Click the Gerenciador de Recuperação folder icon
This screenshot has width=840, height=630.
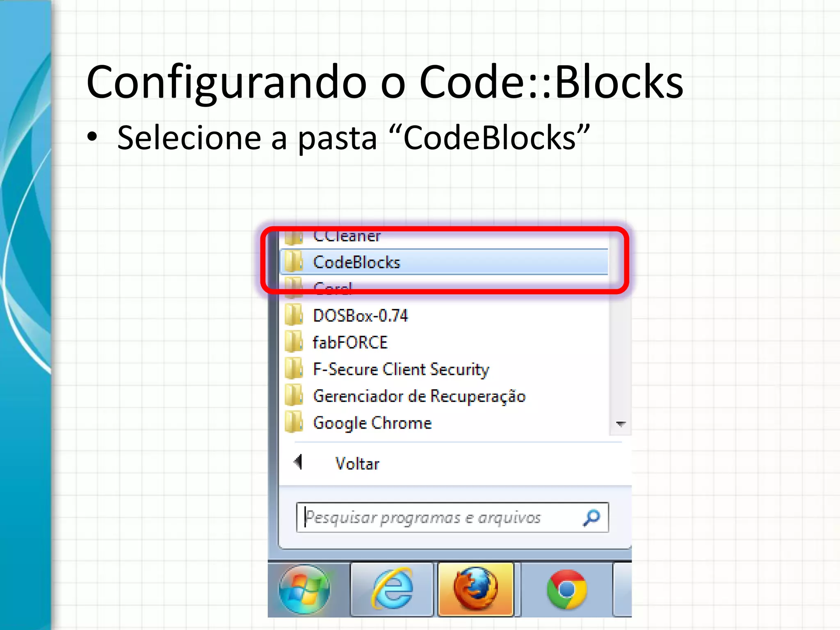pos(294,395)
